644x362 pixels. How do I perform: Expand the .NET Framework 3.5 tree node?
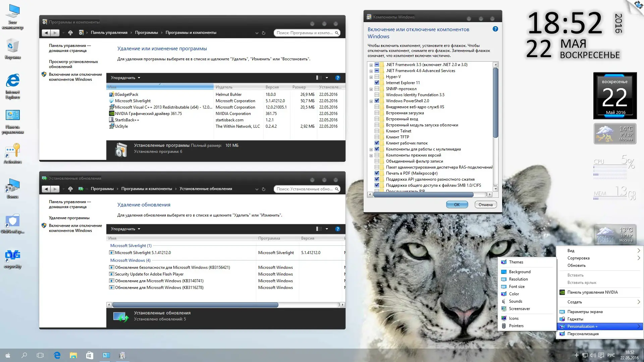pyautogui.click(x=371, y=65)
